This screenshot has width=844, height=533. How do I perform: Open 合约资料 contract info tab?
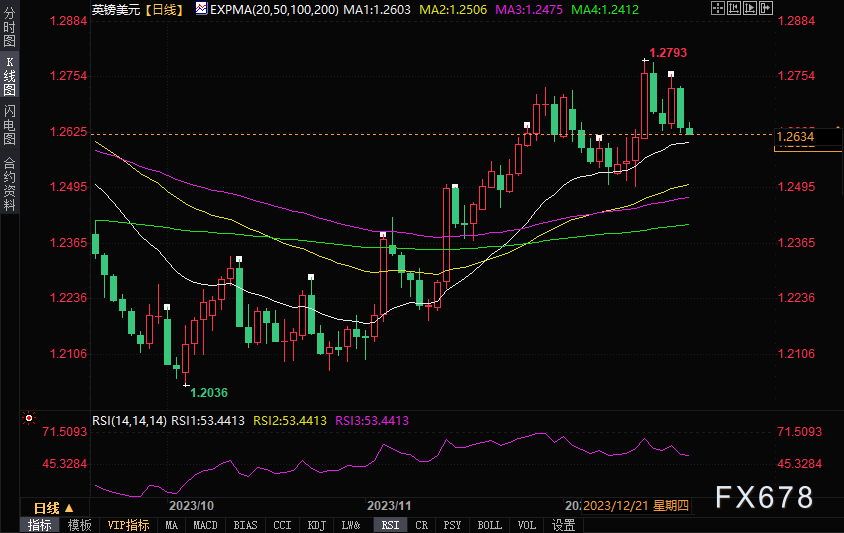9,183
